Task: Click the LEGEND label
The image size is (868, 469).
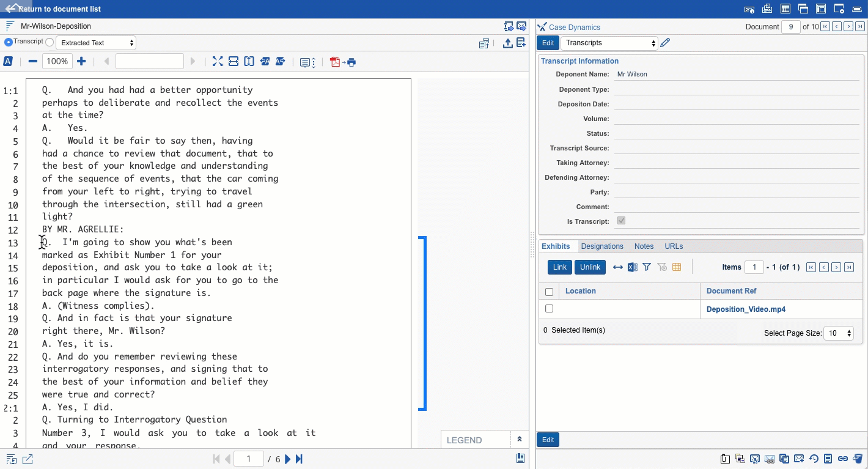Action: pyautogui.click(x=464, y=440)
